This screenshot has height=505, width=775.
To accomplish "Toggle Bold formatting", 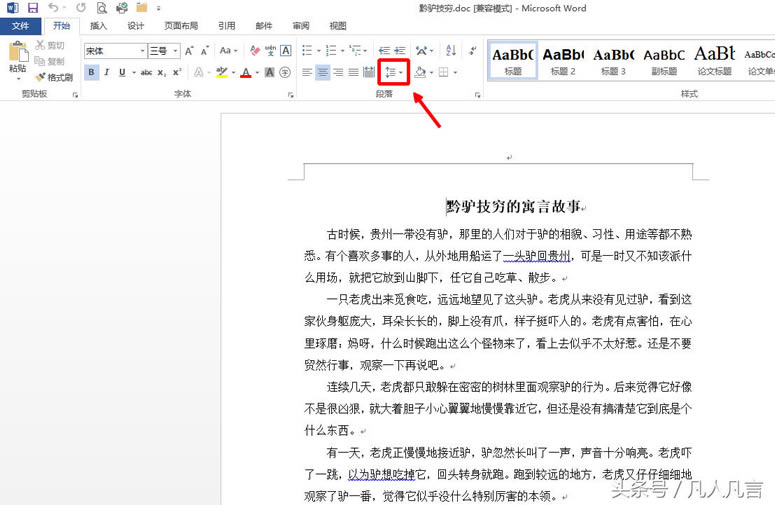I will point(92,72).
